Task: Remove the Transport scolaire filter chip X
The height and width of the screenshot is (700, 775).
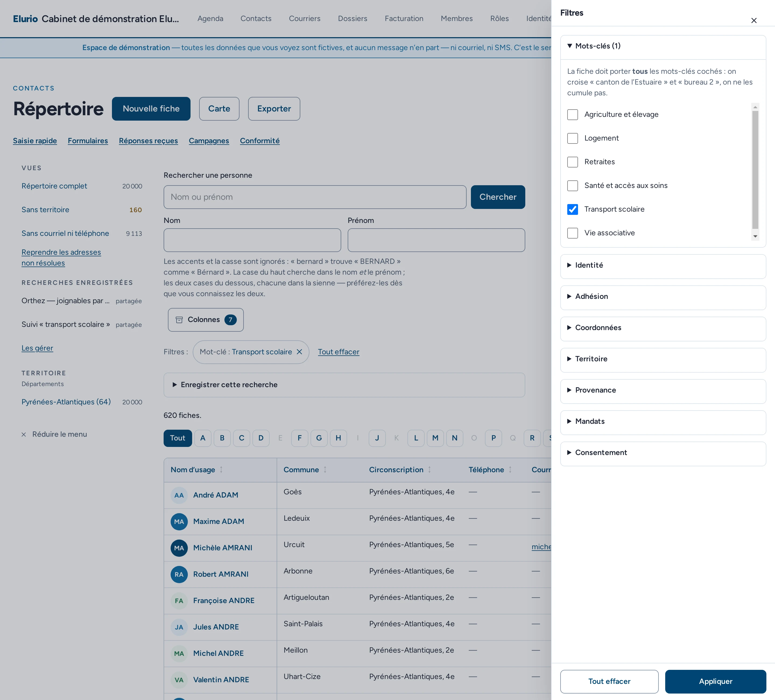Action: coord(300,352)
